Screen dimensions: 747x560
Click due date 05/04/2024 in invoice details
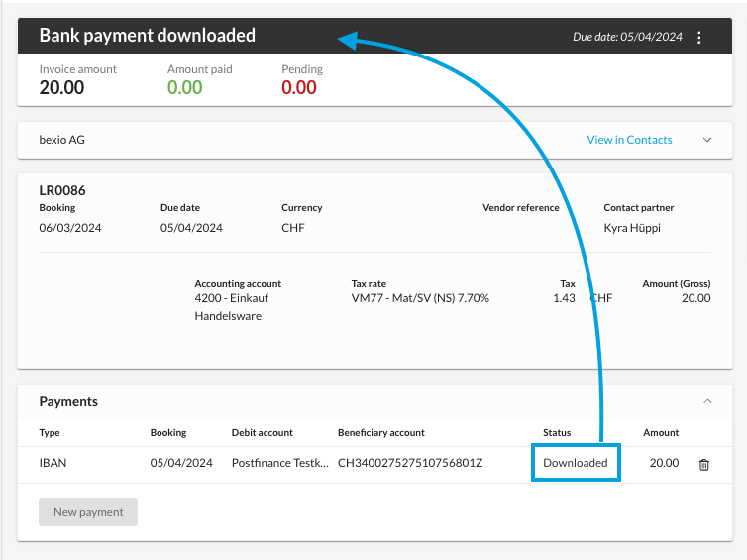click(191, 228)
